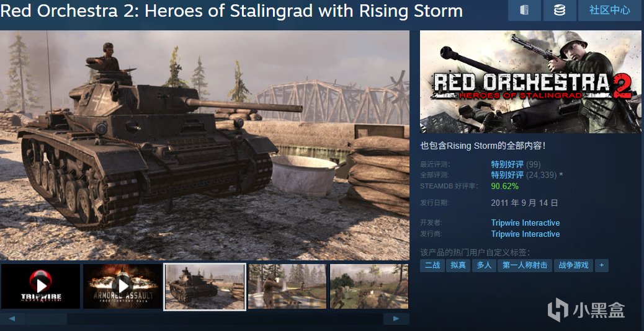Image resolution: width=644 pixels, height=331 pixels.
Task: Play the Tripwire Interactive logo video
Action: [x=40, y=286]
